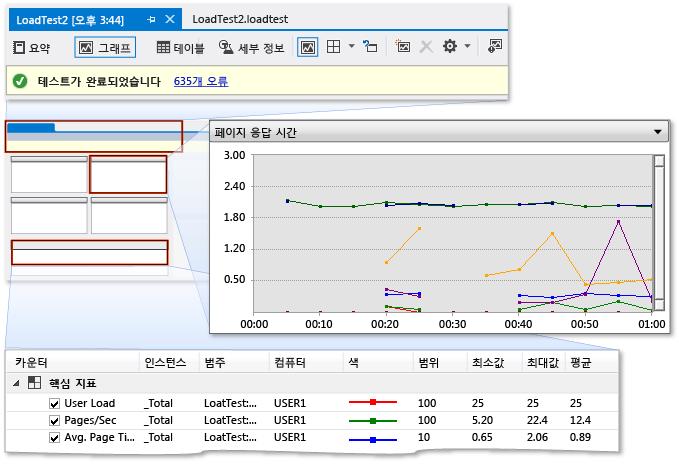This screenshot has width=679, height=464.
Task: Click the Avg. Page Time maximum 2.06
Action: point(537,437)
